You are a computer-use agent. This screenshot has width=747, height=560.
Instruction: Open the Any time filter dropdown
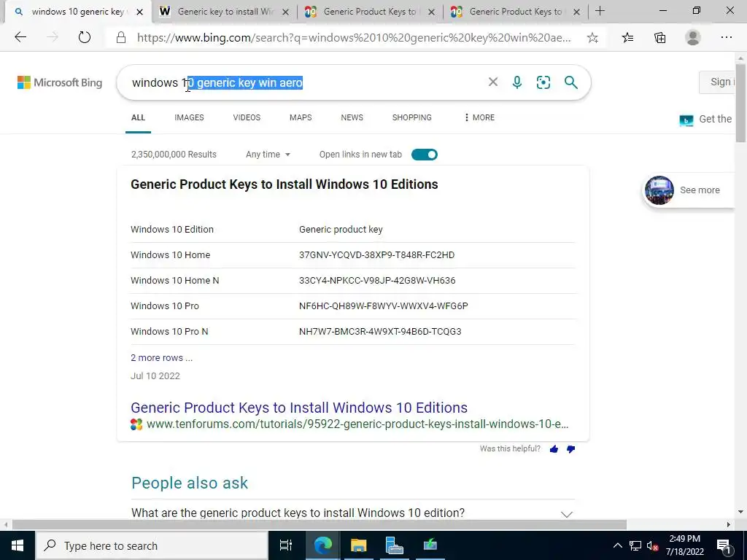pyautogui.click(x=268, y=155)
